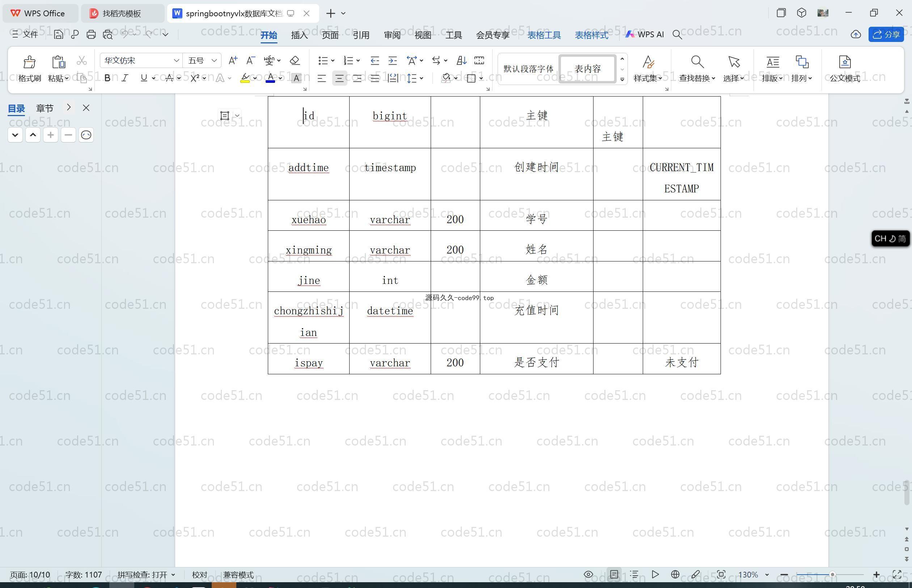The width and height of the screenshot is (912, 588).
Task: Switch to the 审阅 Review tab
Action: click(392, 35)
